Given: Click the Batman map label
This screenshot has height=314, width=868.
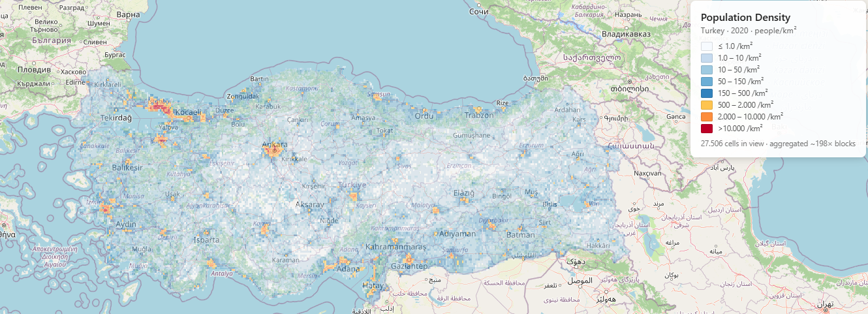Looking at the screenshot, I should click(x=520, y=234).
